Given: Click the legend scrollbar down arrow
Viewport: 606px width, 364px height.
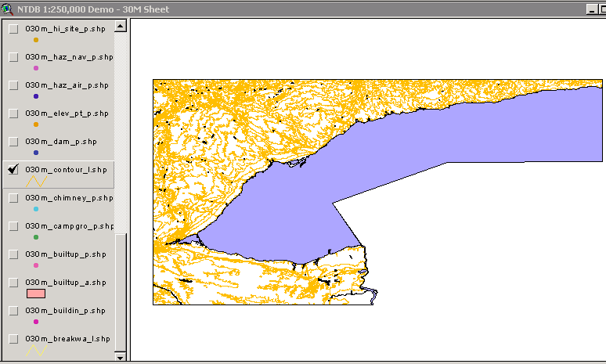Looking at the screenshot, I should pyautogui.click(x=121, y=357).
